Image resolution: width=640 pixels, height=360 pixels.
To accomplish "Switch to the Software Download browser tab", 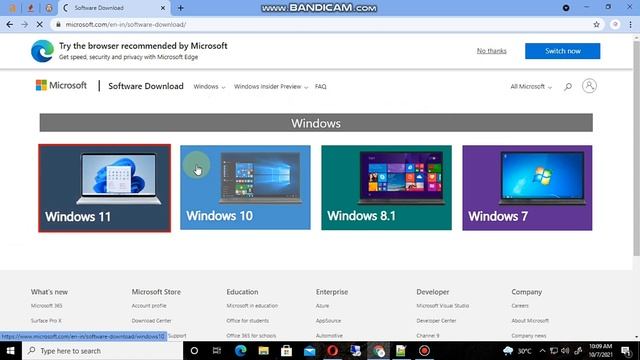I will (114, 8).
